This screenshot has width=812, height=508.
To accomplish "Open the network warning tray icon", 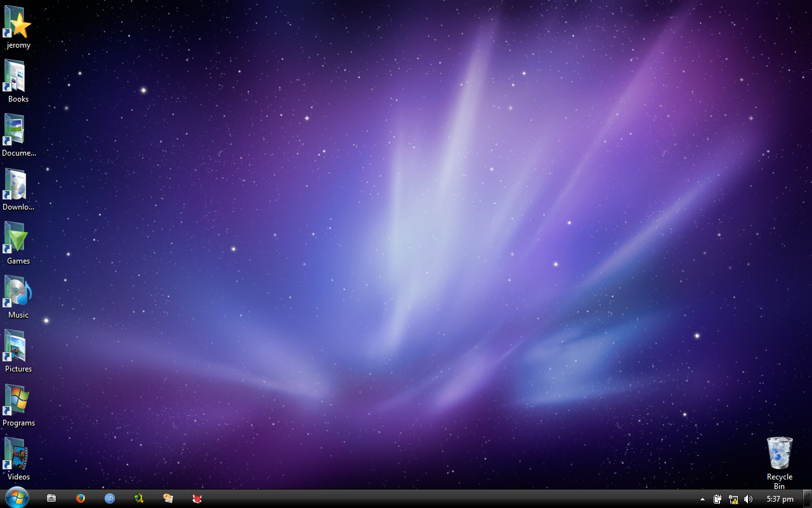I will click(x=733, y=499).
